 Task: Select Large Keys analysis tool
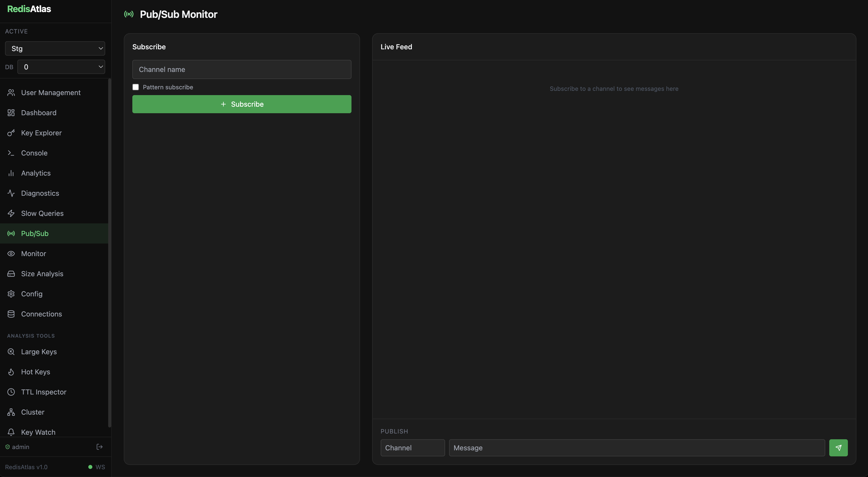39,352
